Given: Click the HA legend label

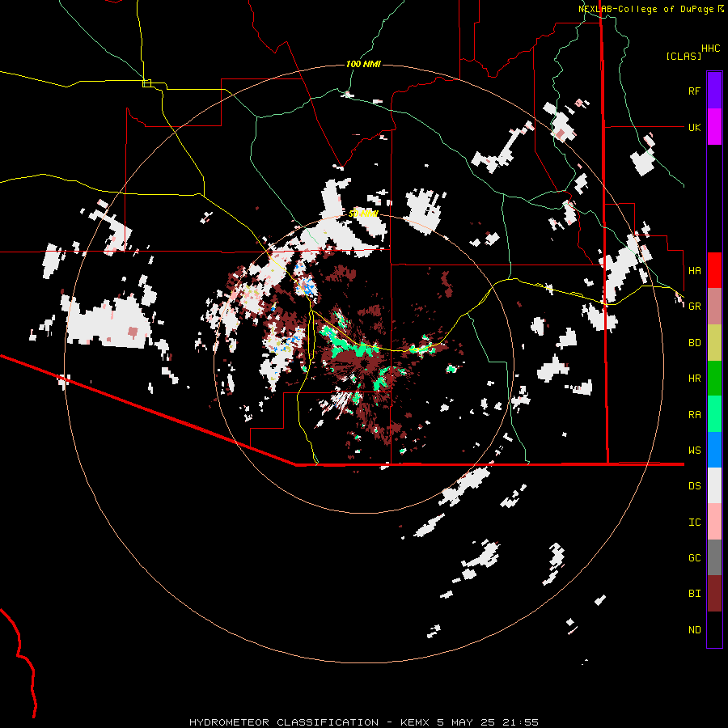Looking at the screenshot, I should point(694,271).
